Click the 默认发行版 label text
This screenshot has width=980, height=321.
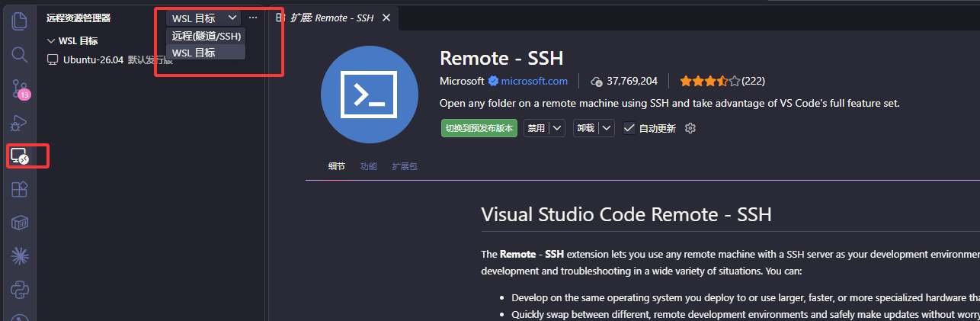coord(149,59)
